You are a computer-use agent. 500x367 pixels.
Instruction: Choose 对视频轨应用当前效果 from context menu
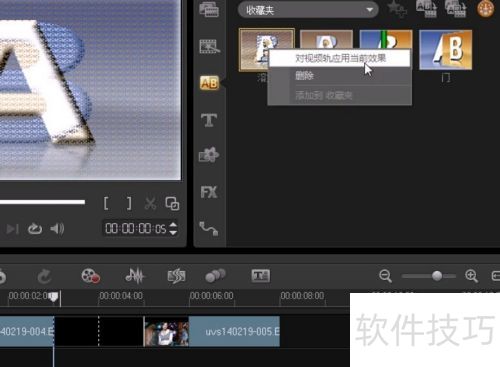(x=340, y=58)
